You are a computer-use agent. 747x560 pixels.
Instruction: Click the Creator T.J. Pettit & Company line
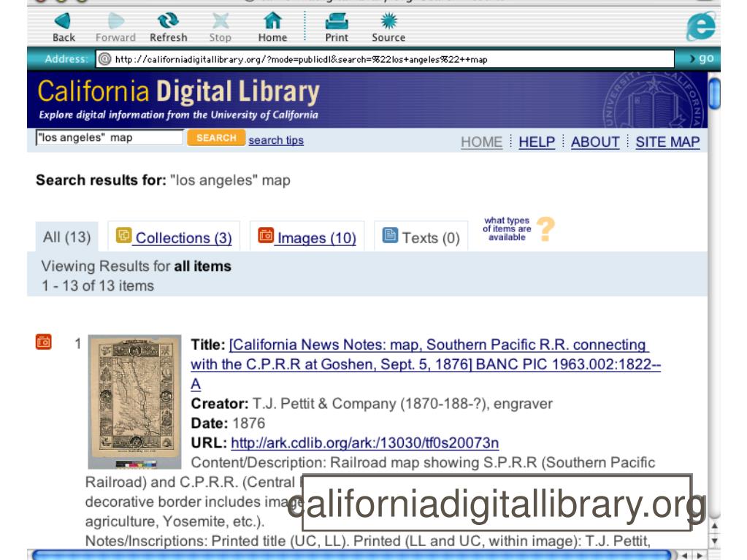372,404
